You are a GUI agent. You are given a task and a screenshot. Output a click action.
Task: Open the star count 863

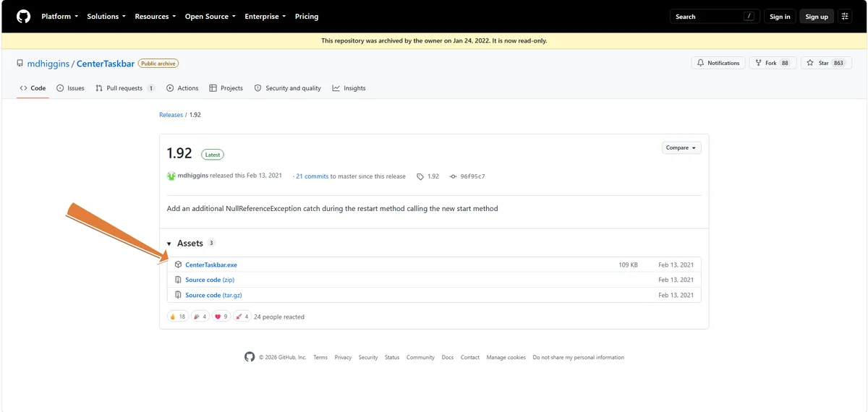click(x=838, y=63)
